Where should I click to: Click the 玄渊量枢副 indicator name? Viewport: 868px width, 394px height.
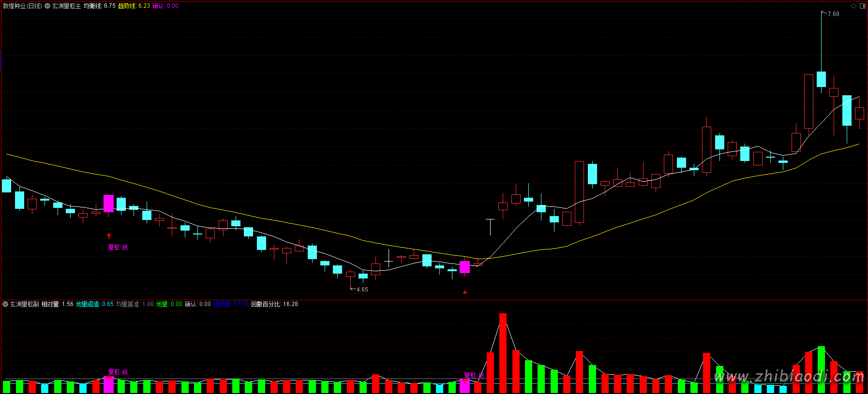tap(25, 304)
